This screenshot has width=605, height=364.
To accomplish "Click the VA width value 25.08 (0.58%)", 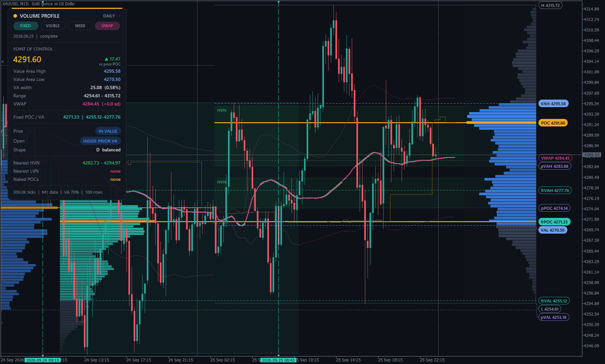I will point(105,88).
